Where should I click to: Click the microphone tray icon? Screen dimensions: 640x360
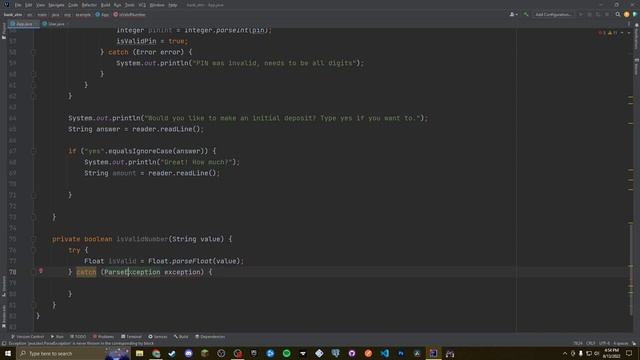580,353
